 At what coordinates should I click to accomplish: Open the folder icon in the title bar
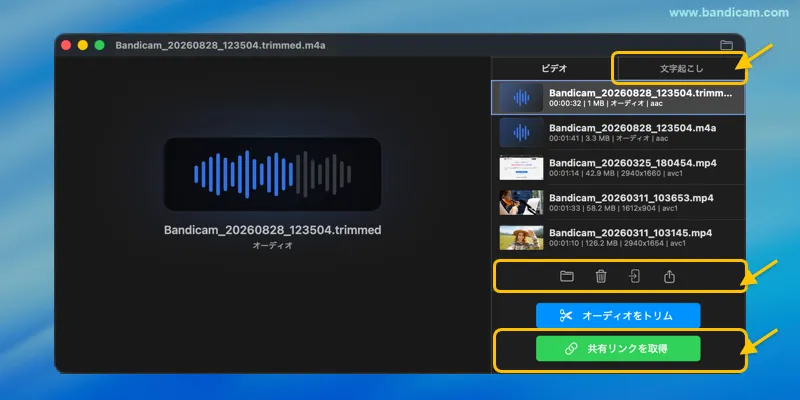(x=726, y=45)
